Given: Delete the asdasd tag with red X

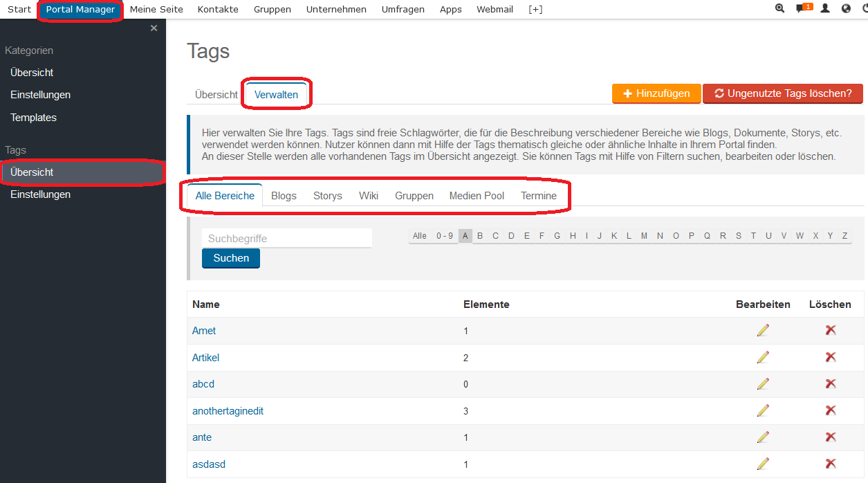Looking at the screenshot, I should click(x=831, y=464).
